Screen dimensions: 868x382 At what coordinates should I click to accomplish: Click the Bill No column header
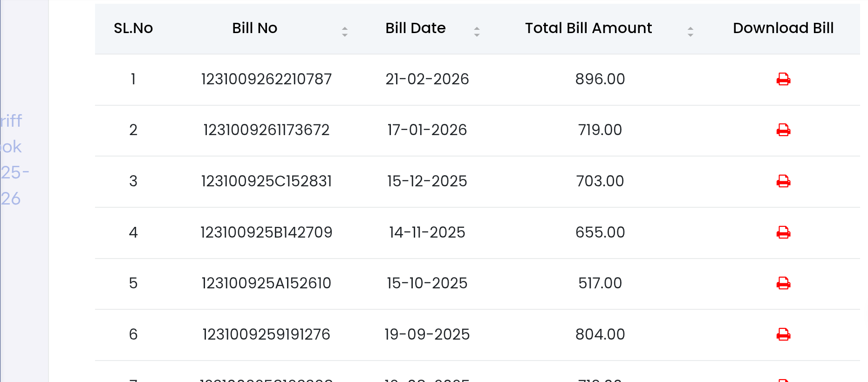click(x=255, y=28)
